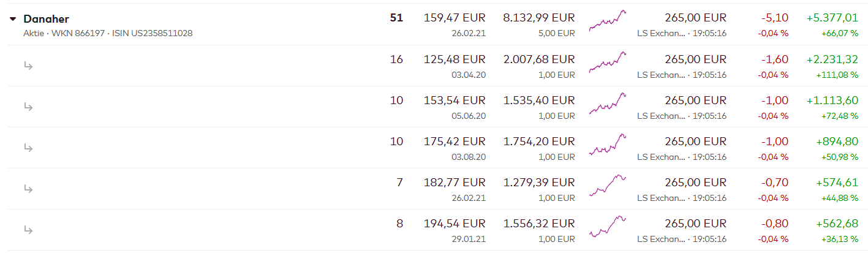Collapse the Danaher position rows
Viewport: 868px width, 253px height.
(13, 19)
